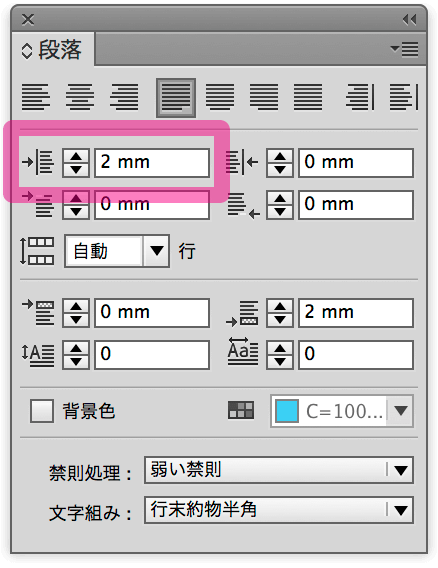Viewport: 438px width, 568px height.
Task: Select justify with last line centered icon
Action: point(220,97)
